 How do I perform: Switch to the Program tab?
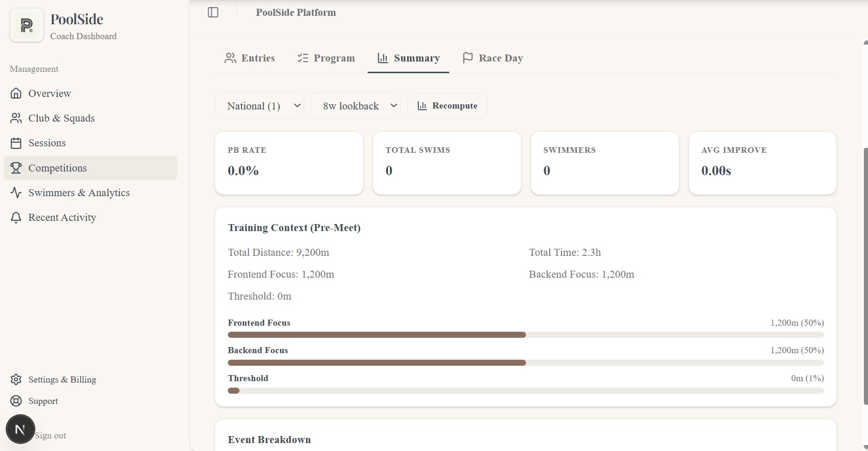(x=326, y=58)
